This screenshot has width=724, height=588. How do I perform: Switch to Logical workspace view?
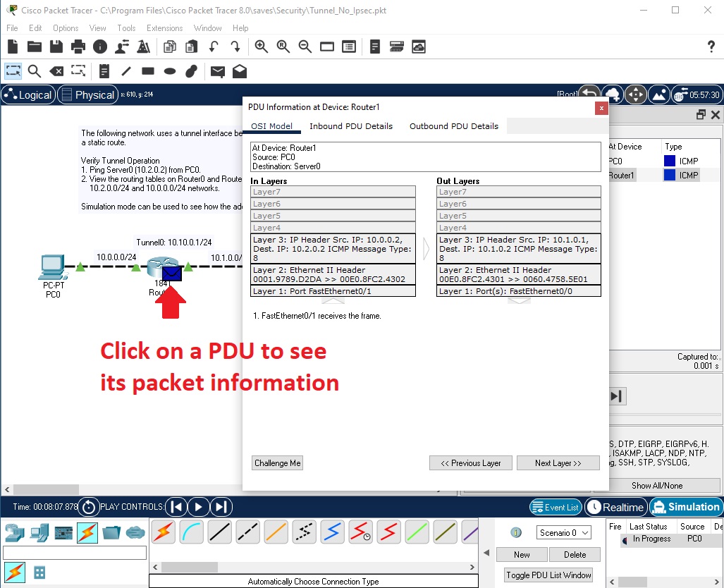[x=29, y=94]
